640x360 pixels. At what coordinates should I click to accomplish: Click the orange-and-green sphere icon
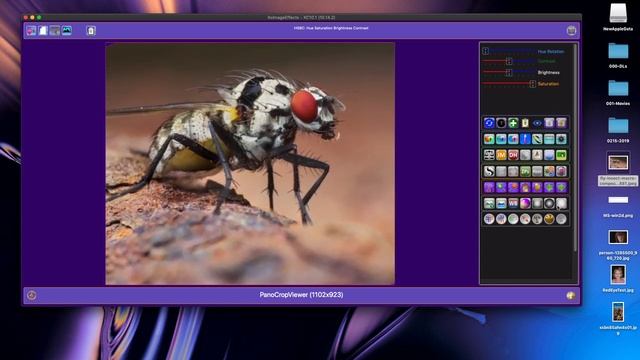pos(489,139)
